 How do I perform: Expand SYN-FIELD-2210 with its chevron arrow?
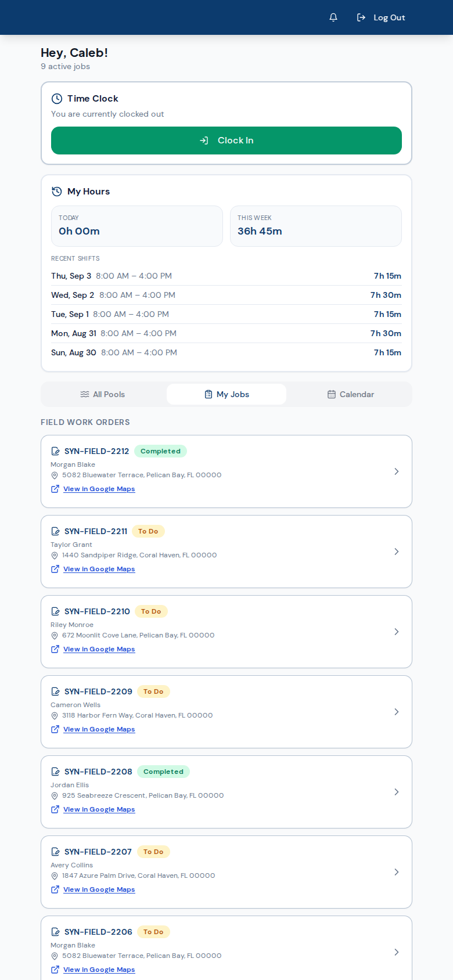pos(397,632)
